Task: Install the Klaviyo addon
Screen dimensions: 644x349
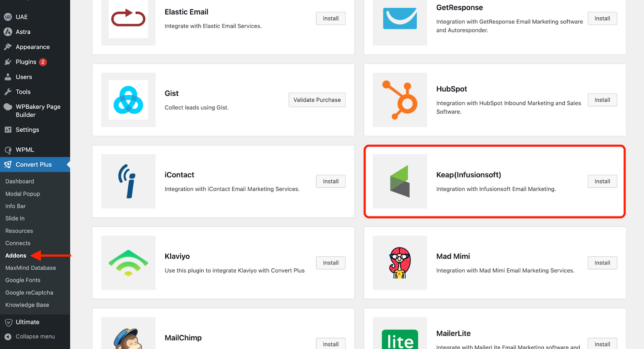Action: coord(331,263)
